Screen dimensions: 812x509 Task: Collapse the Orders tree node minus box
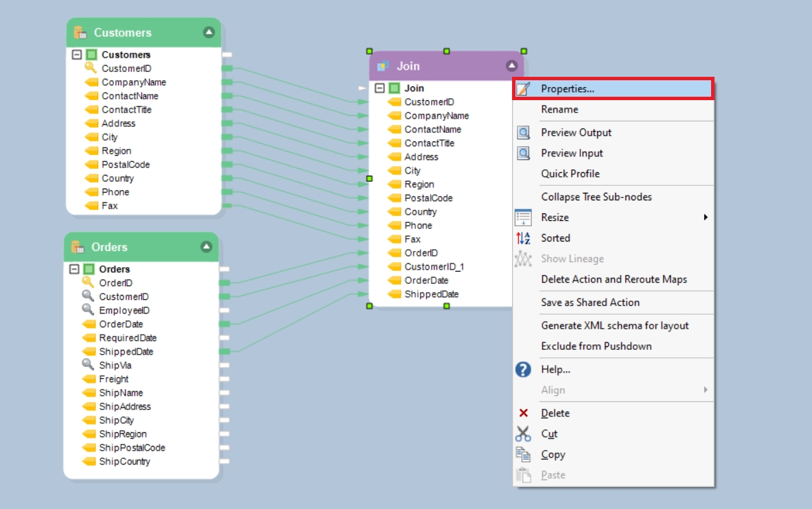point(75,270)
